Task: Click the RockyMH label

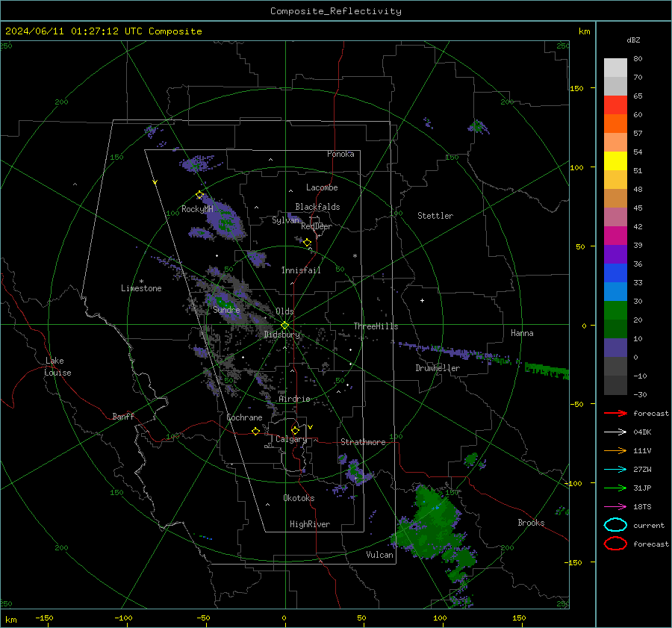Action: click(x=197, y=209)
